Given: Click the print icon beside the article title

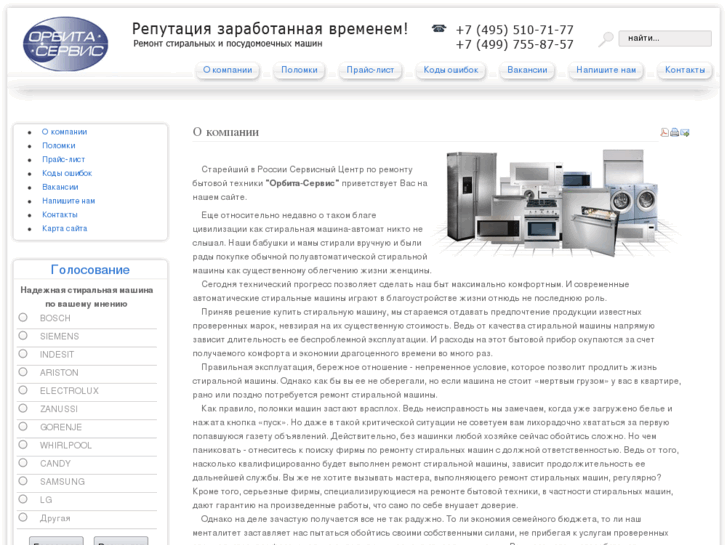Looking at the screenshot, I should pos(675,133).
